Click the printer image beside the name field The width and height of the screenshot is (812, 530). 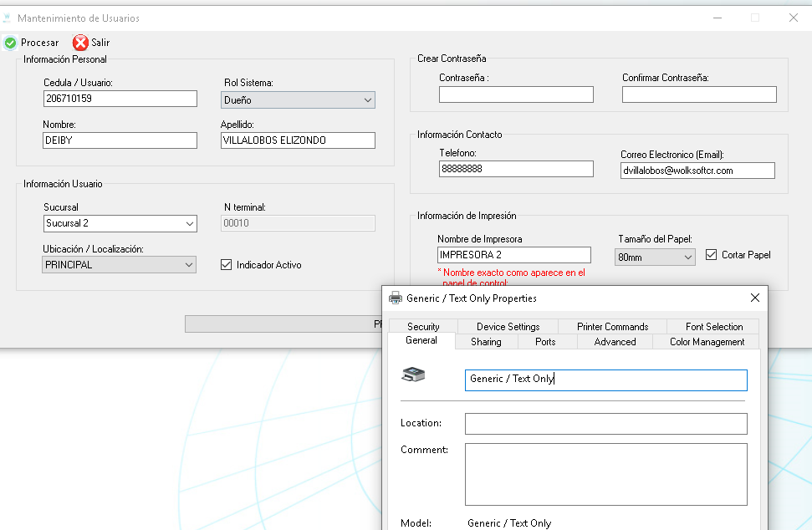point(413,375)
